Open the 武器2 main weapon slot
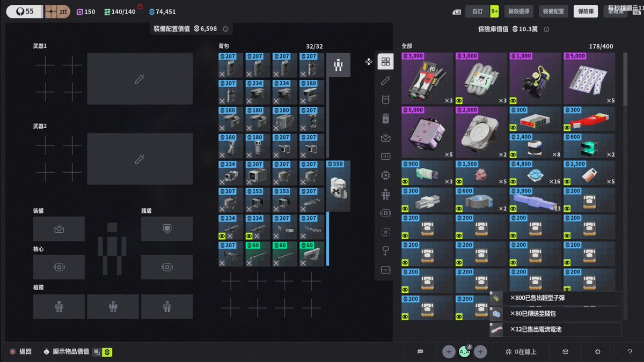This screenshot has width=644, height=362. pos(140,159)
